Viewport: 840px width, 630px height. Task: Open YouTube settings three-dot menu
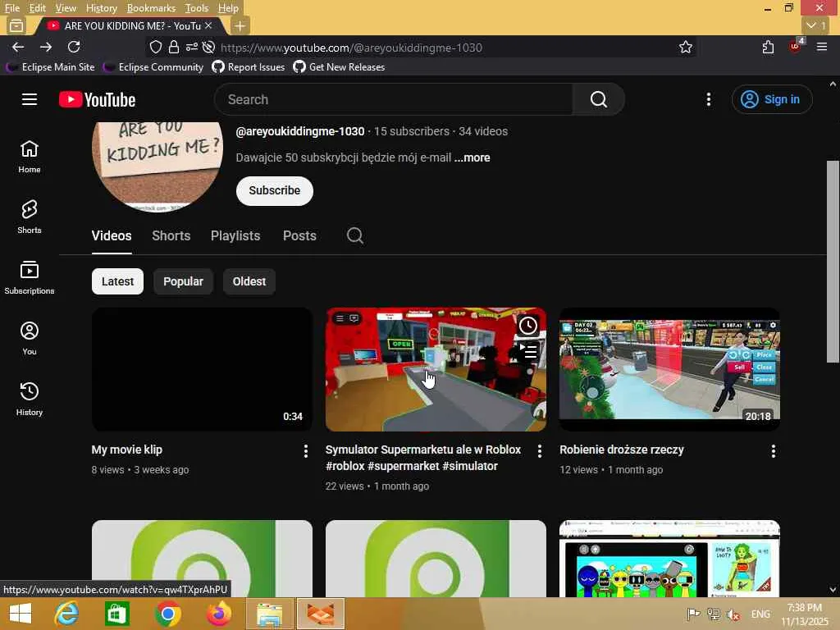(x=708, y=99)
